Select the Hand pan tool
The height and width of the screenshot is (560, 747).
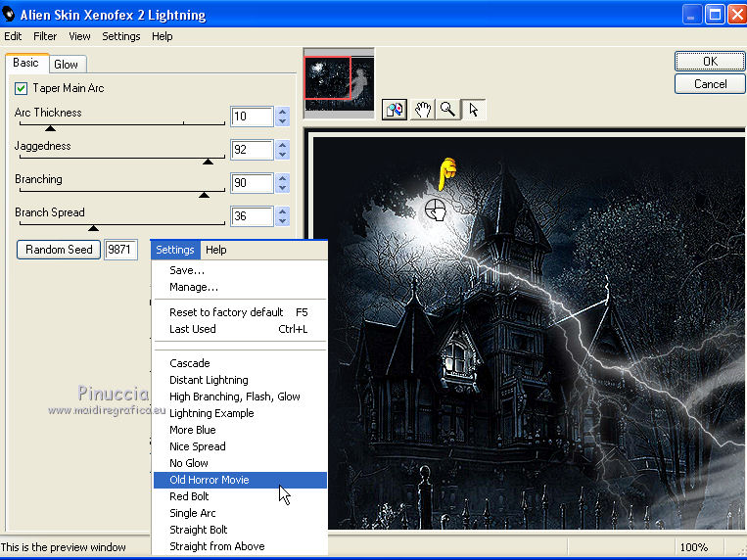423,110
